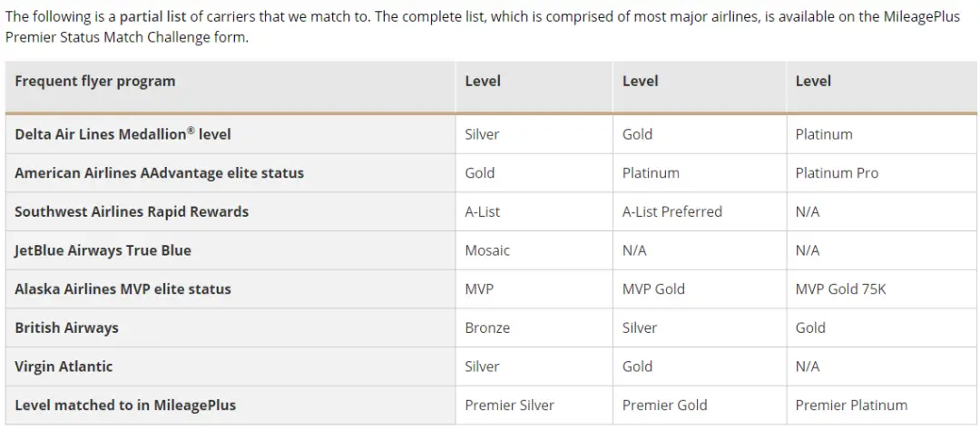Image resolution: width=980 pixels, height=430 pixels.
Task: Click American Airlines AAdvantage elite status row label
Action: click(x=159, y=173)
